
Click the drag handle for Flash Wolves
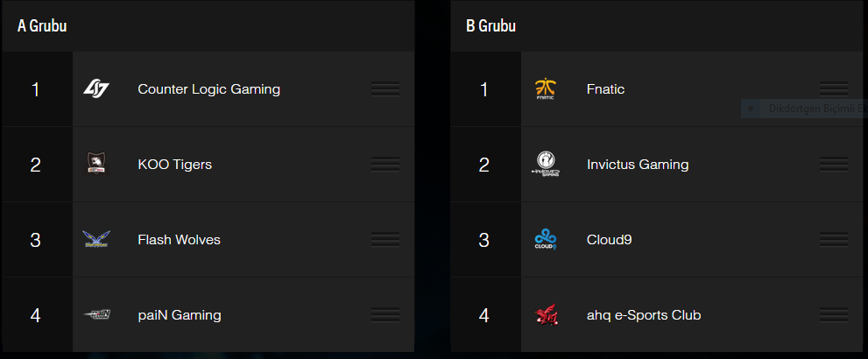point(385,240)
